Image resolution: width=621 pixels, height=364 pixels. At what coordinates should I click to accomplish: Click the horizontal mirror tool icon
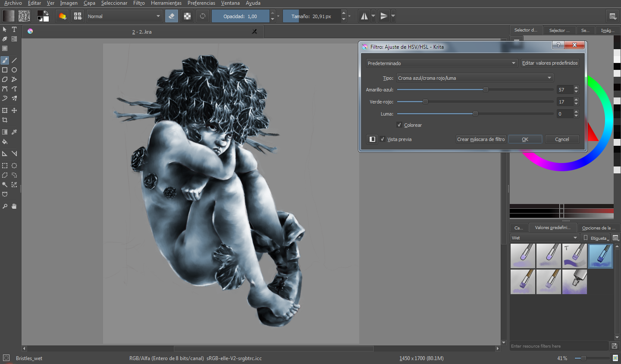pos(364,16)
